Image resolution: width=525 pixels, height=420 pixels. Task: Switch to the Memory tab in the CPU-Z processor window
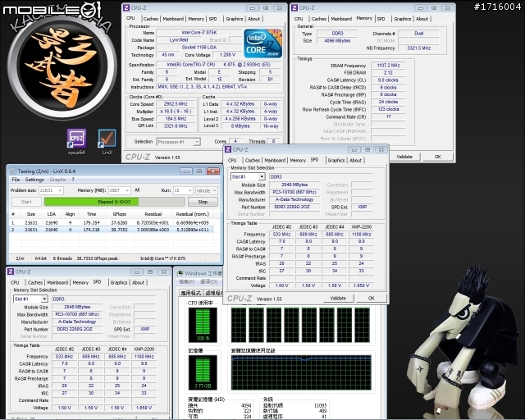pos(196,19)
